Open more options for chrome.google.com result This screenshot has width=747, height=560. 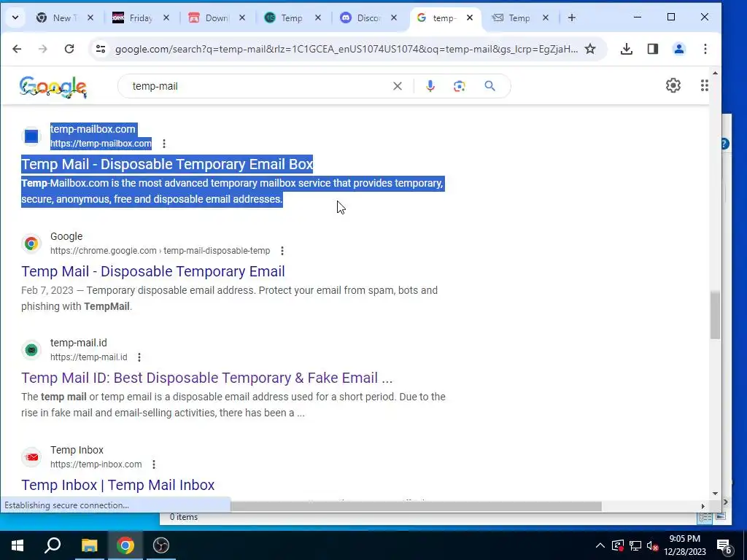pos(282,251)
